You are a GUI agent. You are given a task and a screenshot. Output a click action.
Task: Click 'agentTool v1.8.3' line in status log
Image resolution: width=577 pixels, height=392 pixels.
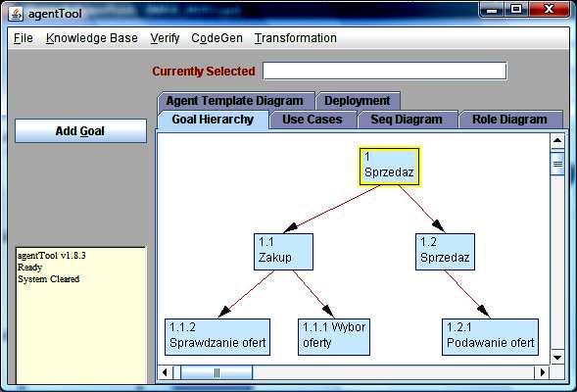click(52, 255)
